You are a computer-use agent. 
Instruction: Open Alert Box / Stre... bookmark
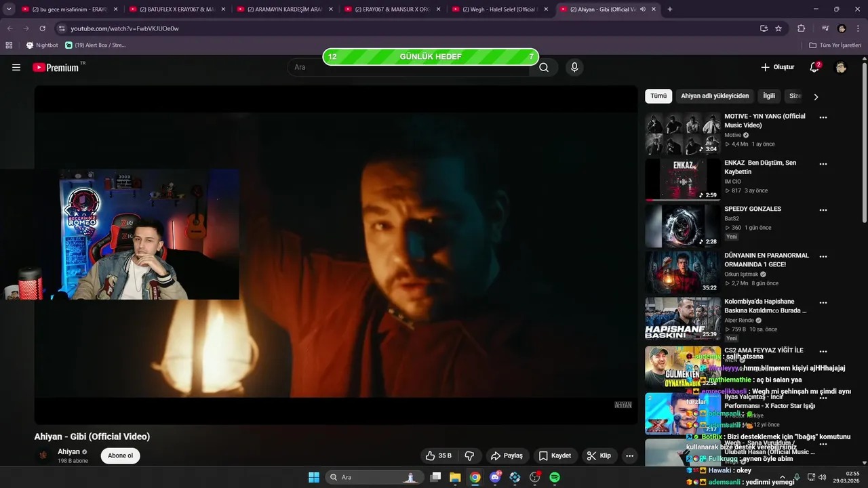(x=96, y=45)
